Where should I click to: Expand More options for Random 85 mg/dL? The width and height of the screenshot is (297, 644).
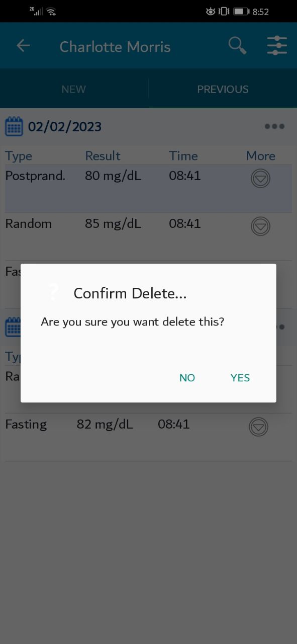(260, 226)
